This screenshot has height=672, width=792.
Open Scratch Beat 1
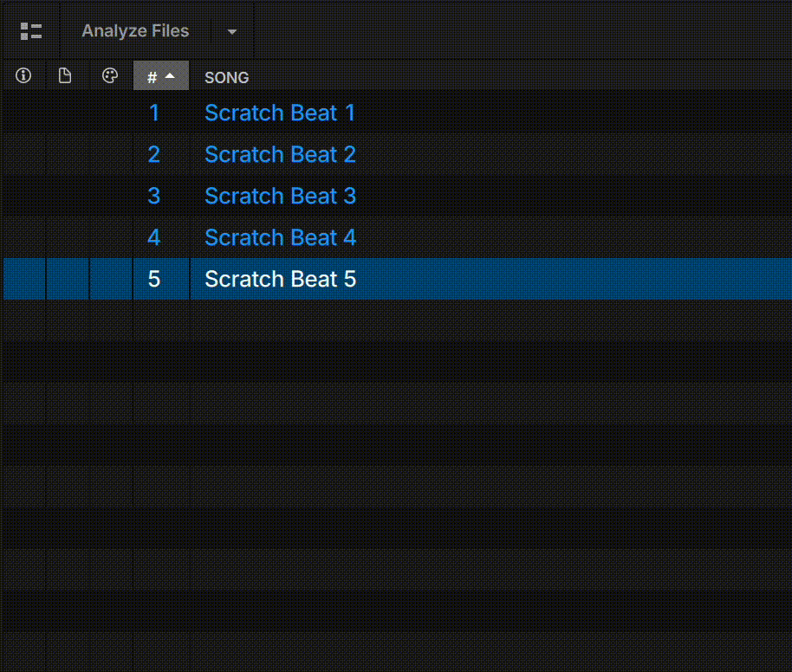(279, 113)
